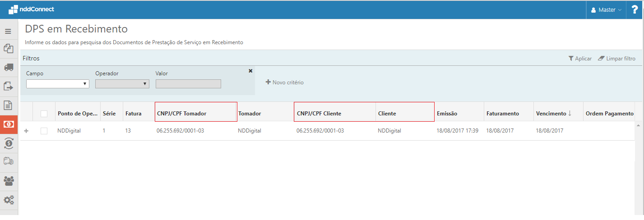Expand the NDDigital row with the plus
The height and width of the screenshot is (220, 644).
26,131
